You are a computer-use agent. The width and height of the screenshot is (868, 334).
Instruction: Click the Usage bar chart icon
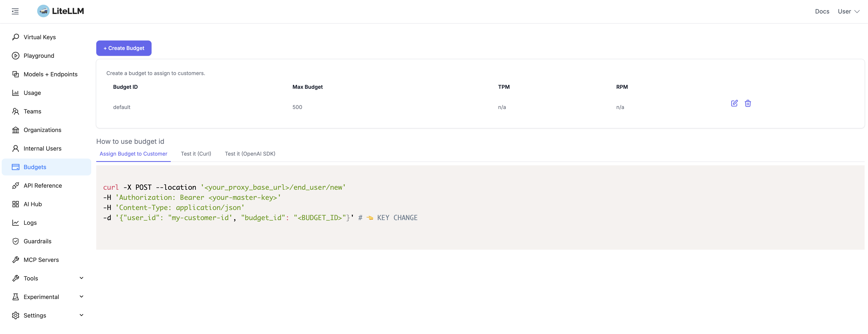tap(15, 93)
